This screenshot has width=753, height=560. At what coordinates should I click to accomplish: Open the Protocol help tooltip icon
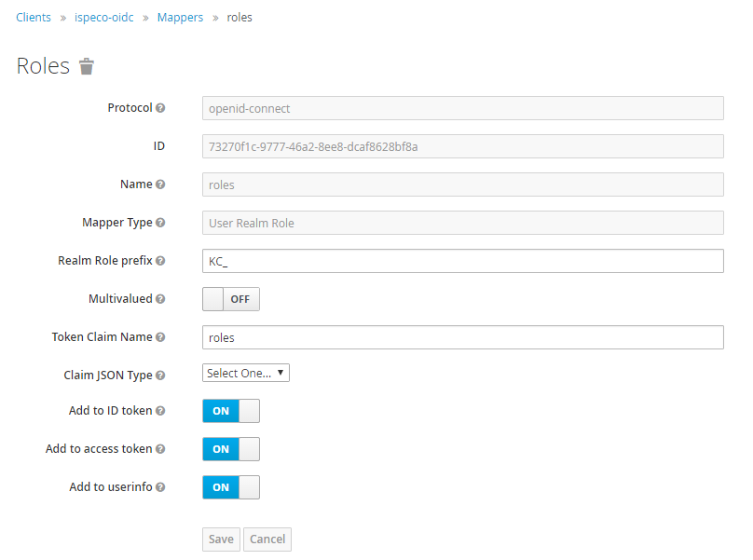[159, 107]
